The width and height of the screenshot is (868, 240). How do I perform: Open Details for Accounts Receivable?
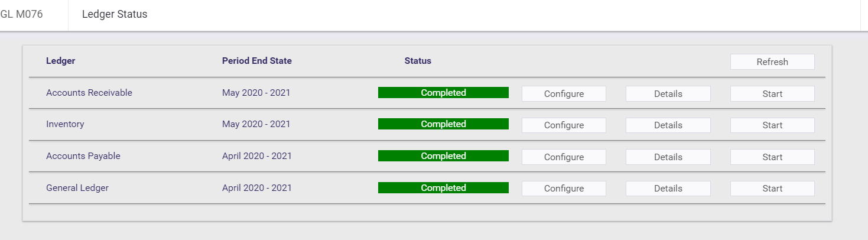[x=668, y=94]
